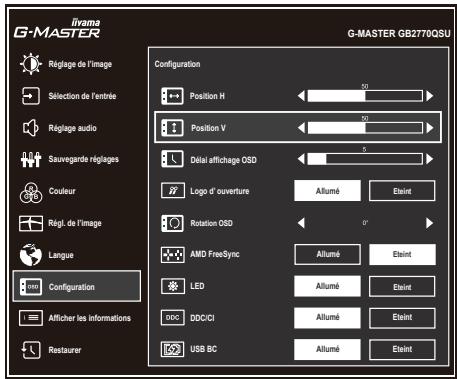
Task: Disable USB BC with Eteint
Action: coord(402,349)
